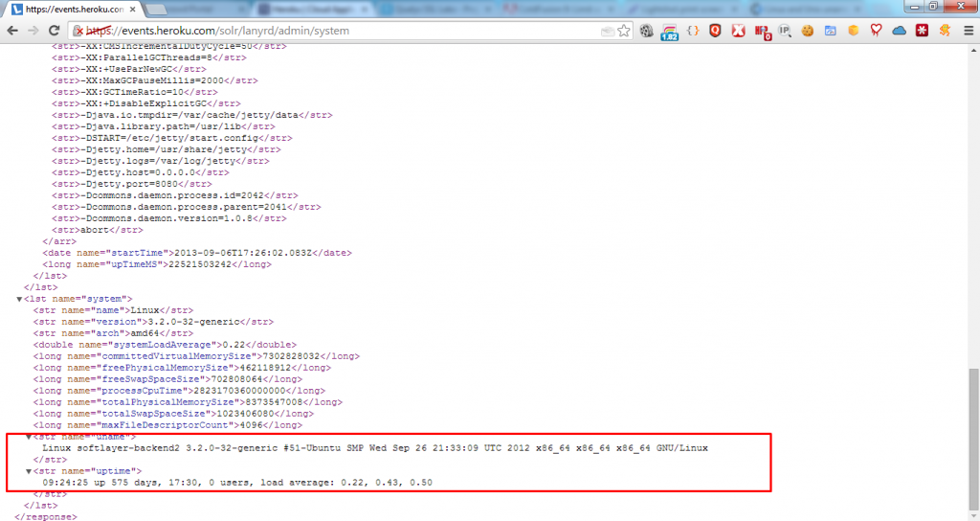Collapse the str name="uname" node
This screenshot has height=521, width=980.
[x=28, y=437]
